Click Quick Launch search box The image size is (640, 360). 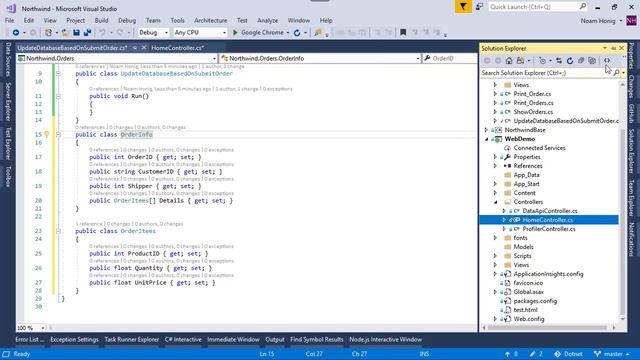[x=538, y=7]
